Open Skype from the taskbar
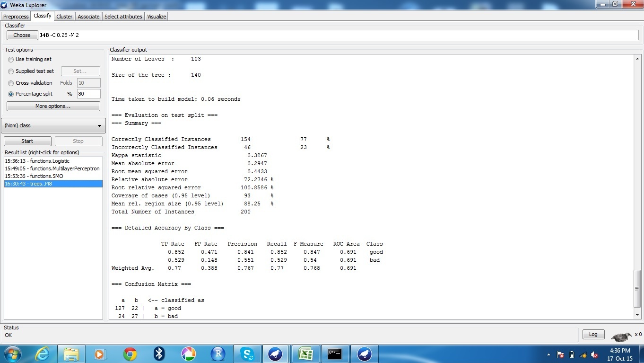Screen dimensions: 644x363 (x=247, y=353)
